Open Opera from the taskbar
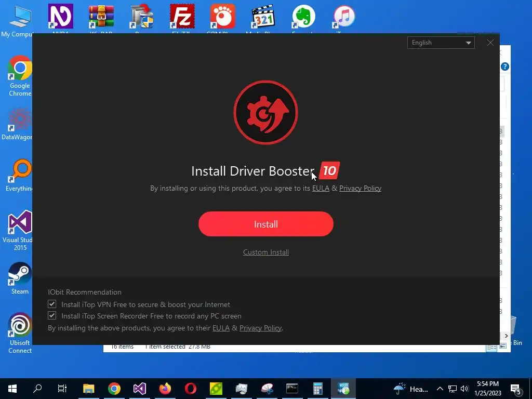This screenshot has height=399, width=532. tap(190, 389)
